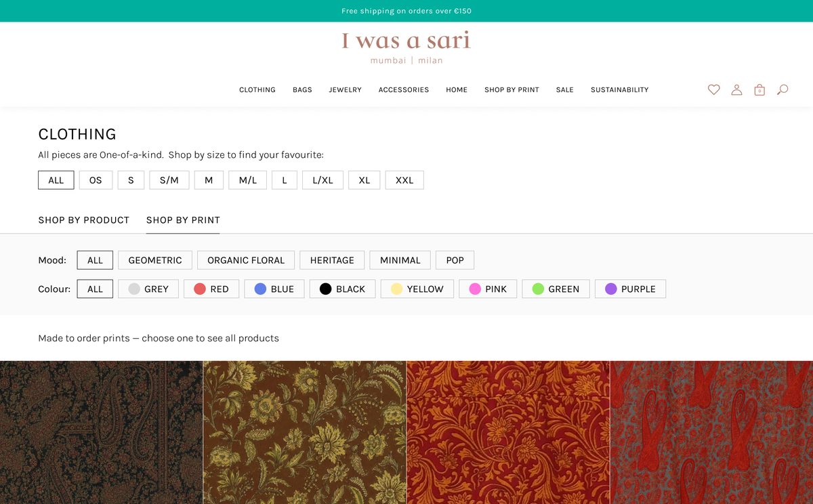Filter by size L

[x=285, y=180]
